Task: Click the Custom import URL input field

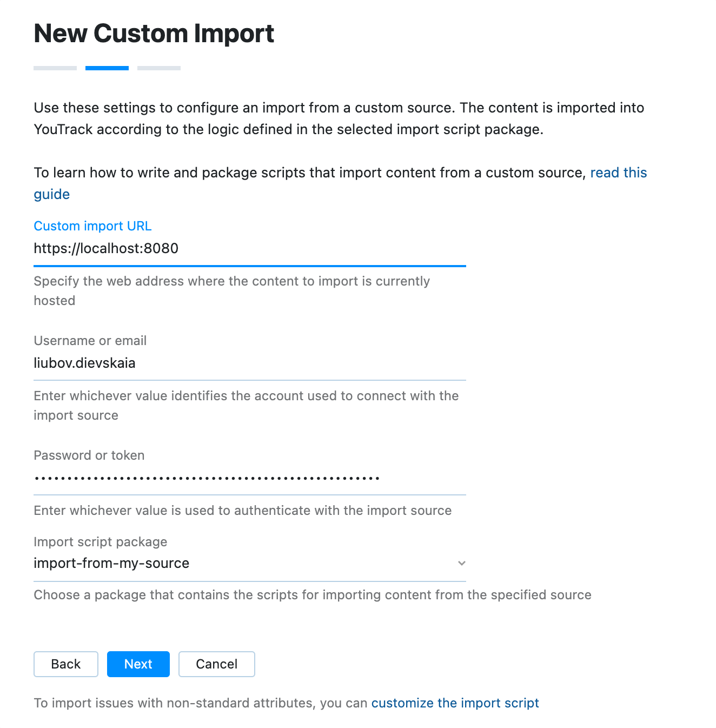Action: tap(249, 249)
